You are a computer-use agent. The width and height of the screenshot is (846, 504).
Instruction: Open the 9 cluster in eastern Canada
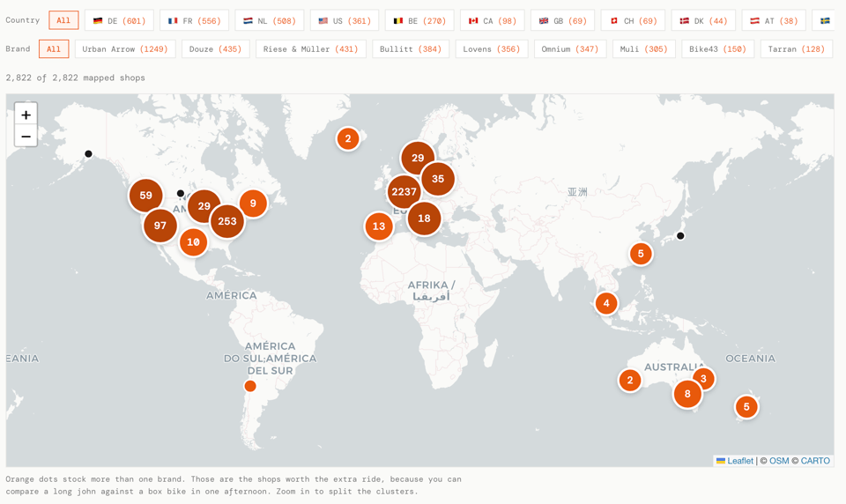pos(253,204)
